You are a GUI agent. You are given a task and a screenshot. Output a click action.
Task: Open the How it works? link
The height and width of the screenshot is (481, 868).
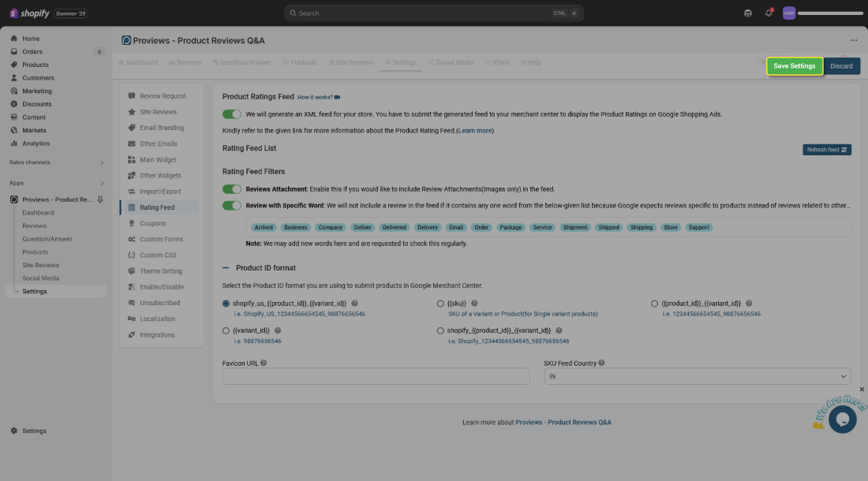pos(315,97)
